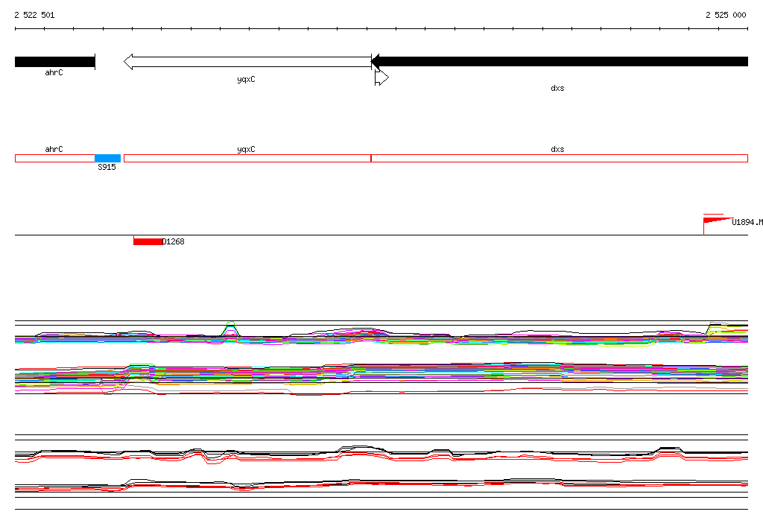Select the white yqxC gene arrow
Screen dimensions: 763x532
(x=247, y=62)
